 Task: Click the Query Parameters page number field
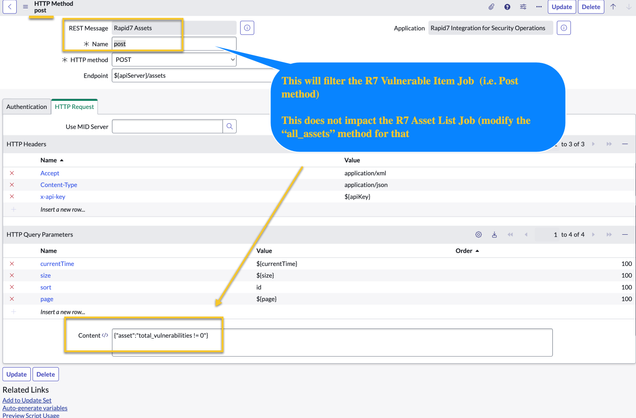pos(547,235)
